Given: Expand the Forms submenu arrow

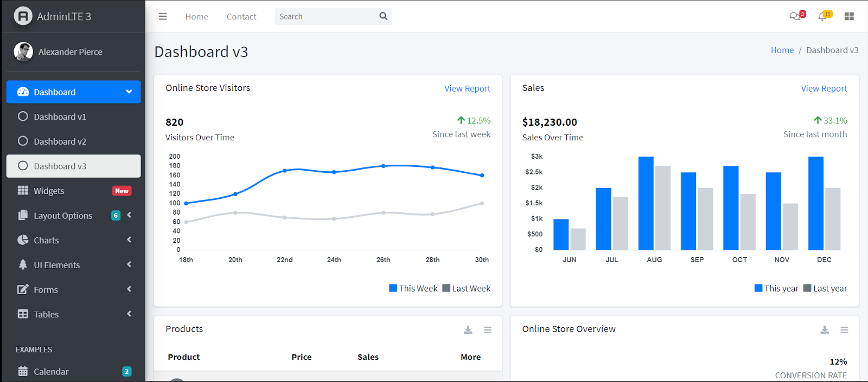Looking at the screenshot, I should pyautogui.click(x=129, y=289).
